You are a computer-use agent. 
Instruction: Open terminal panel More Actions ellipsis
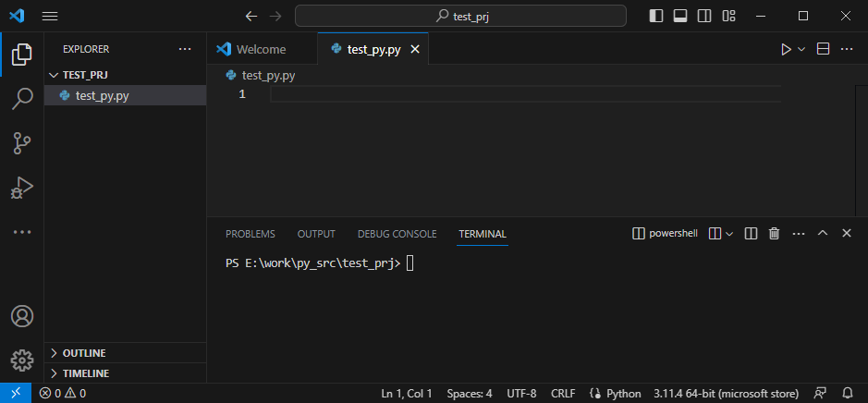click(799, 234)
